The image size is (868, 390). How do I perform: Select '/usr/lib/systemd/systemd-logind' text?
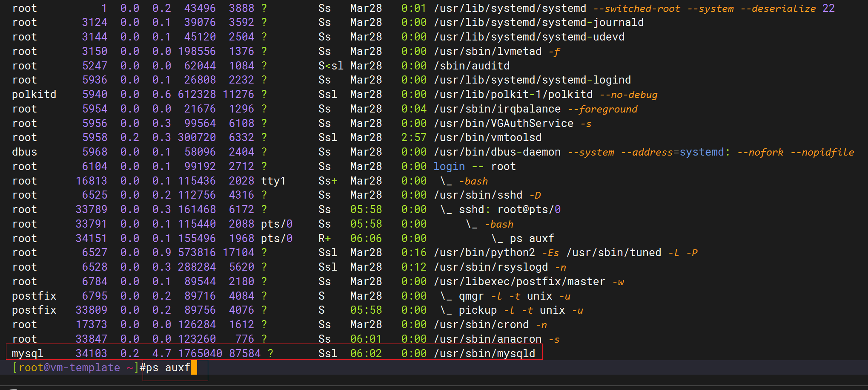click(x=532, y=80)
